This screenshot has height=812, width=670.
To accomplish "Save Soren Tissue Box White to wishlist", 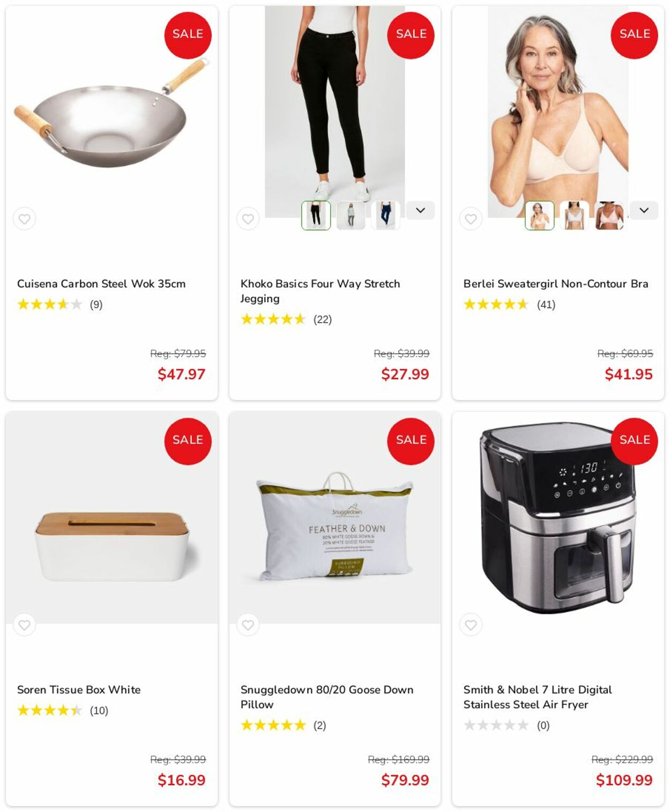I will tap(24, 625).
